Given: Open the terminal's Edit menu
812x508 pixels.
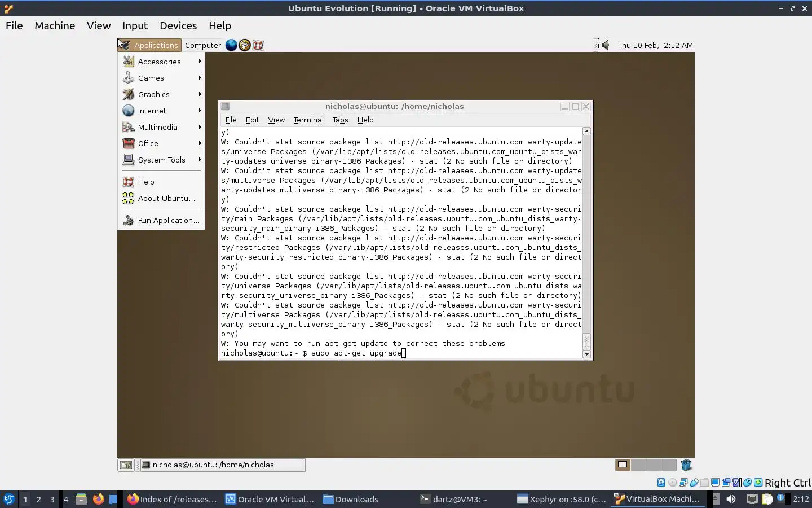Looking at the screenshot, I should (252, 120).
